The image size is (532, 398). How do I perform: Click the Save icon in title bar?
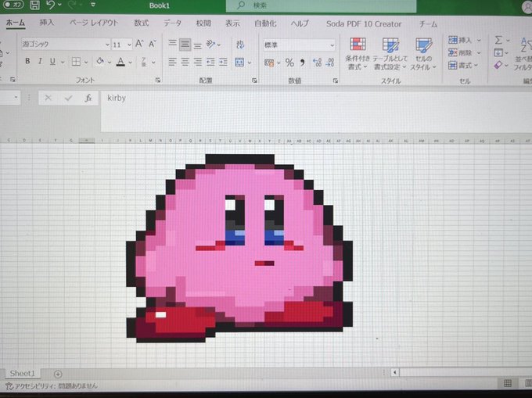(x=34, y=5)
